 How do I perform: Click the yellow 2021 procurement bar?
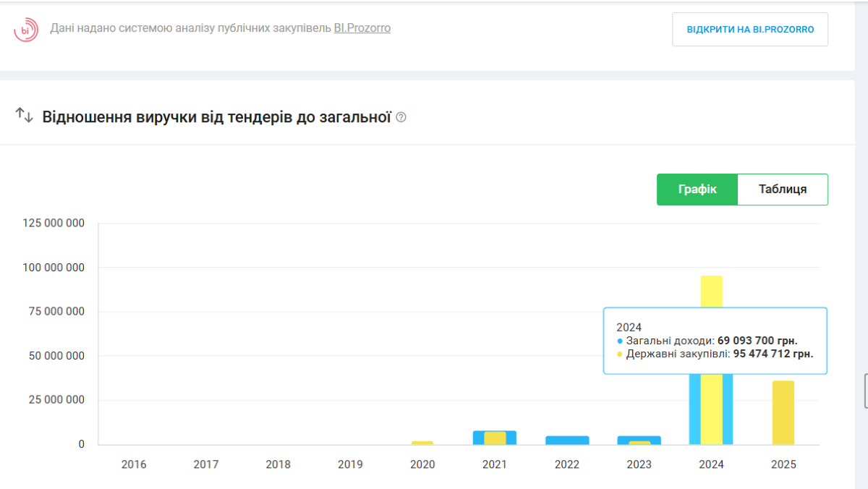495,438
